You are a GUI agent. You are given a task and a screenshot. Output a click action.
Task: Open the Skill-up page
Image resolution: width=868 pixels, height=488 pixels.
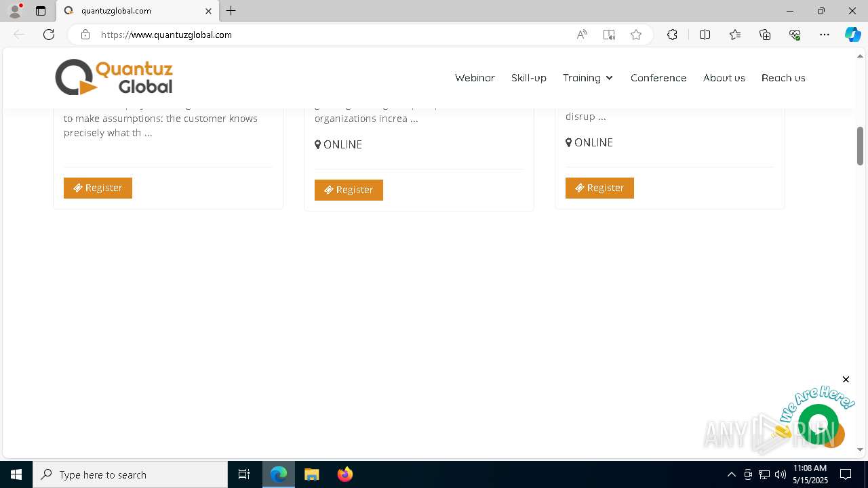pos(529,78)
